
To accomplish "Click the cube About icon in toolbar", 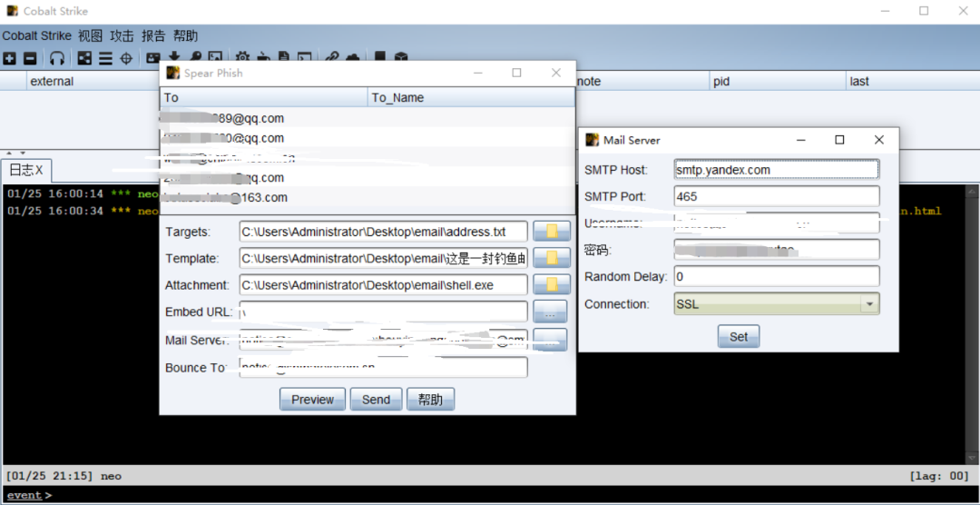I will [401, 55].
